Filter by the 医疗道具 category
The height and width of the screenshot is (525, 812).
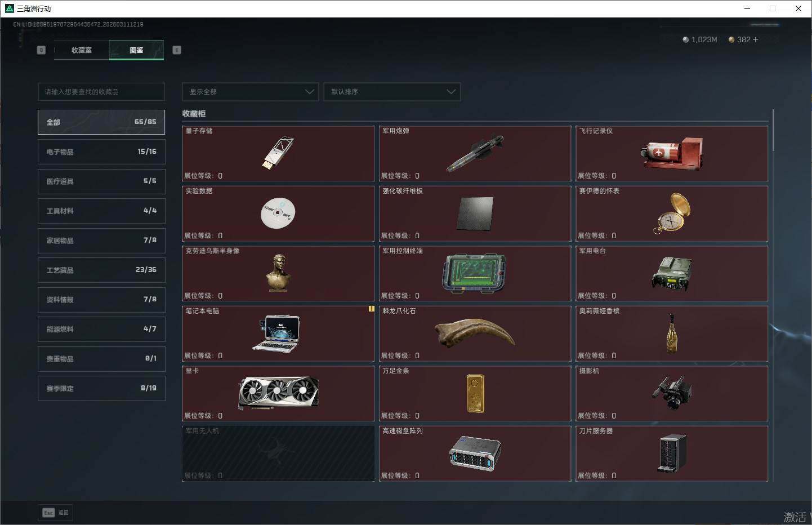click(x=101, y=181)
